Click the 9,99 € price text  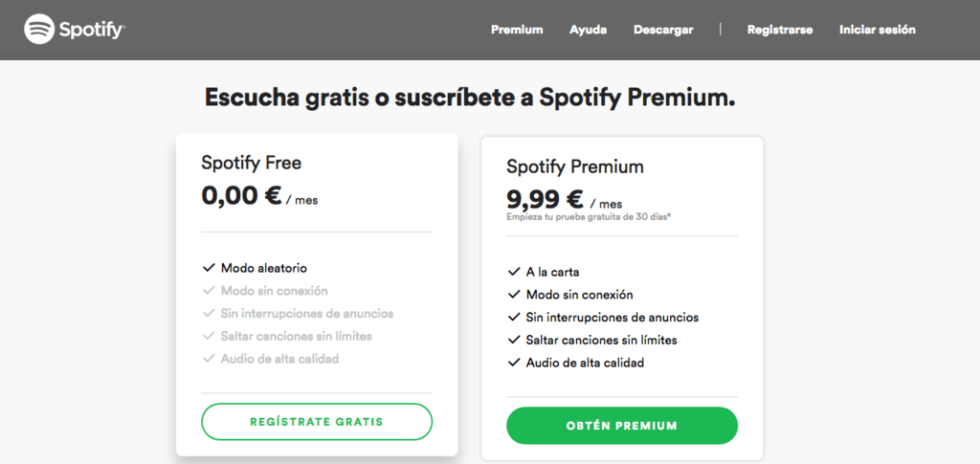click(x=545, y=199)
